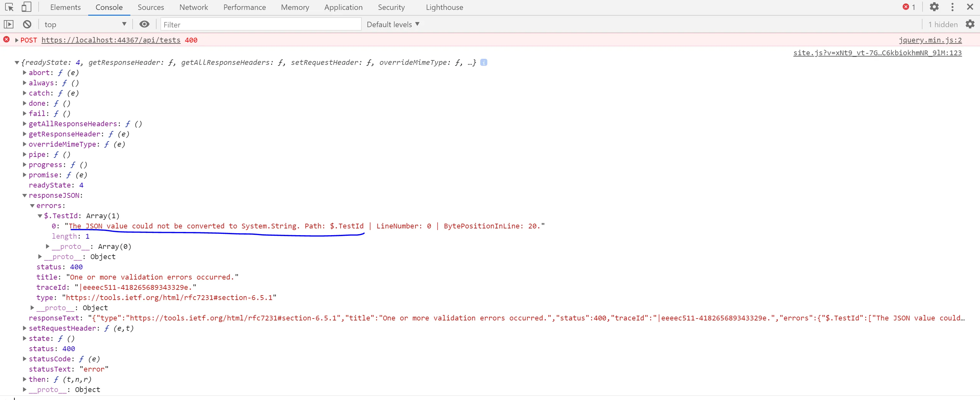
Task: Collapse the responseJSON node
Action: coord(25,196)
